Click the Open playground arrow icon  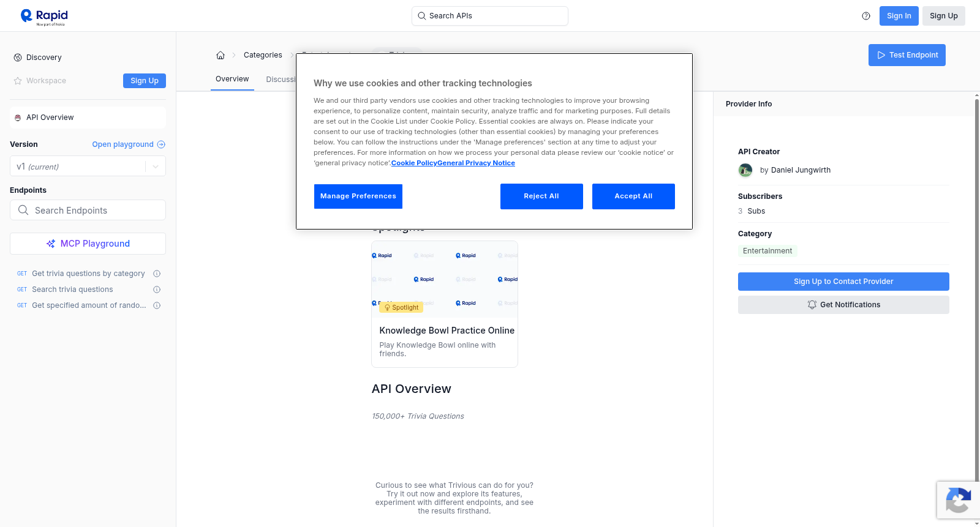[x=161, y=144]
